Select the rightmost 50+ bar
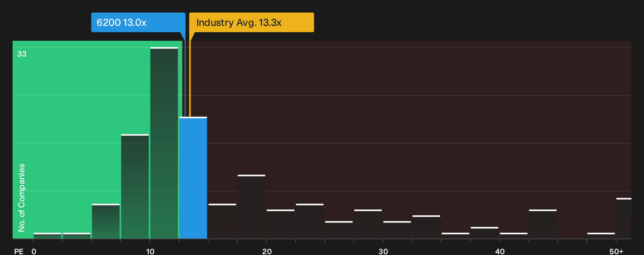This screenshot has height=255, width=644. [624, 219]
